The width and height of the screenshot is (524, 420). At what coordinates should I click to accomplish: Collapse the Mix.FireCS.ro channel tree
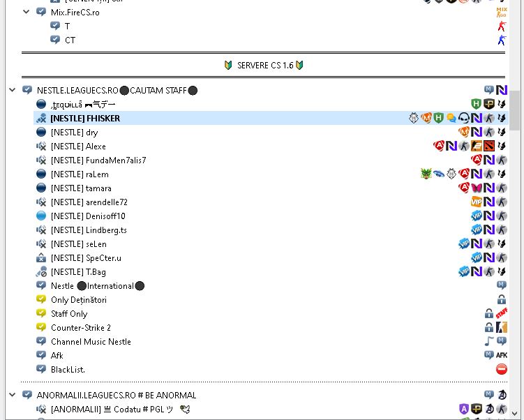click(26, 12)
